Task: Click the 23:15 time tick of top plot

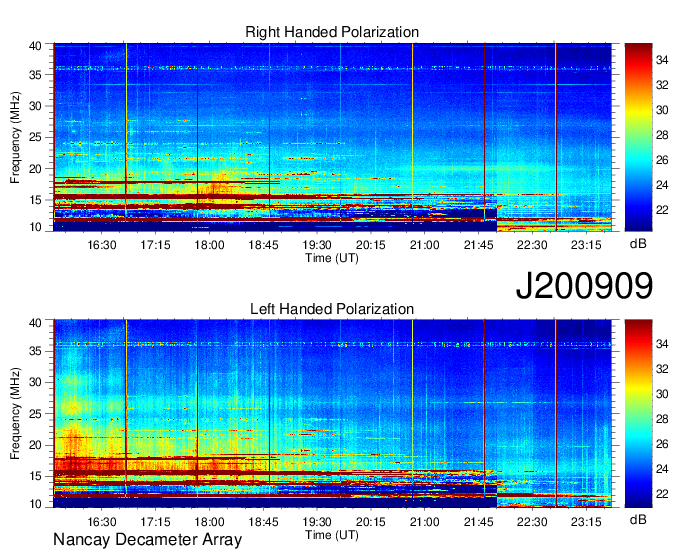Action: pyautogui.click(x=586, y=245)
